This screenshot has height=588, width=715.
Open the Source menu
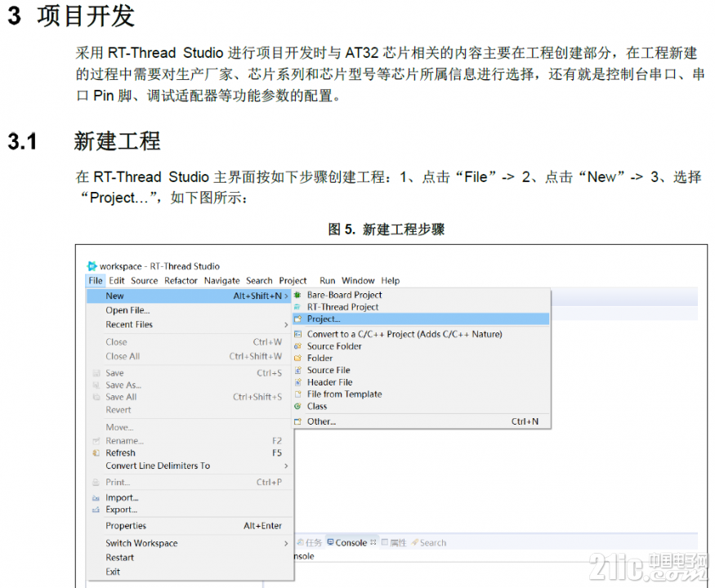144,281
